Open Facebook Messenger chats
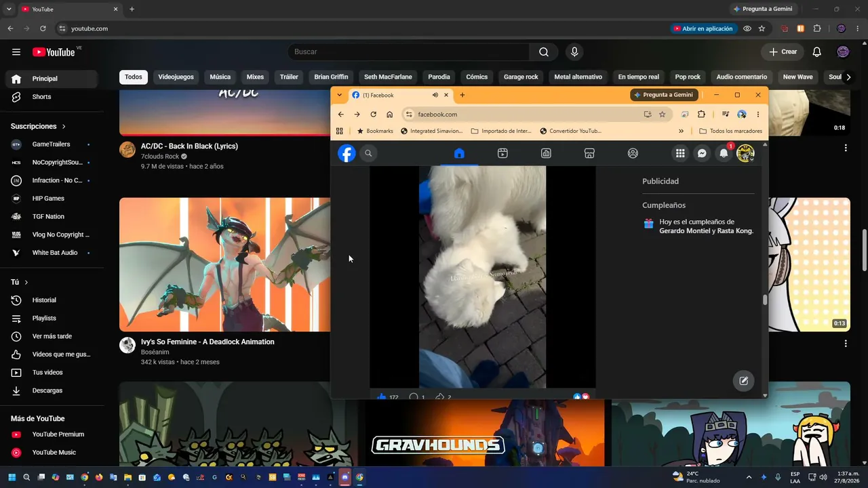 coord(702,153)
